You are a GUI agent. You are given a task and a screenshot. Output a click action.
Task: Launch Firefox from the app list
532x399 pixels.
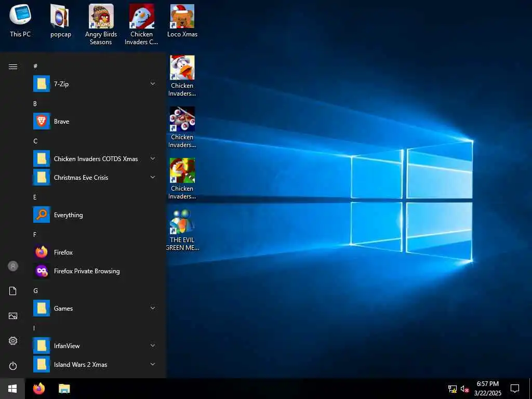tap(96, 252)
